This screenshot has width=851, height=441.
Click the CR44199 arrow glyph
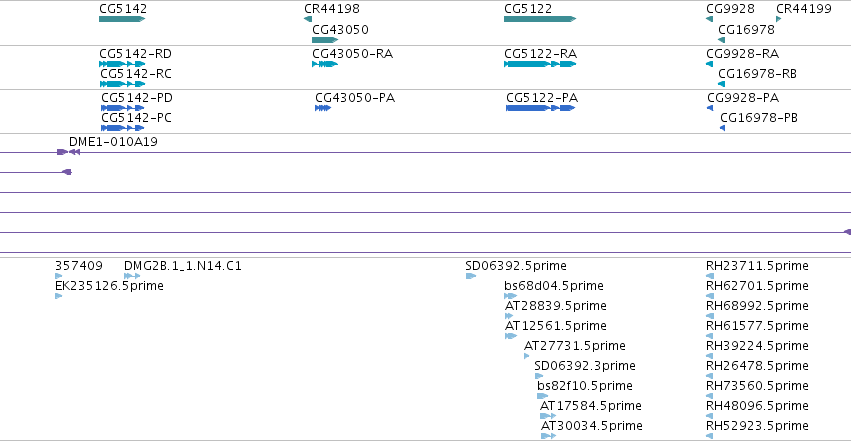coord(779,19)
